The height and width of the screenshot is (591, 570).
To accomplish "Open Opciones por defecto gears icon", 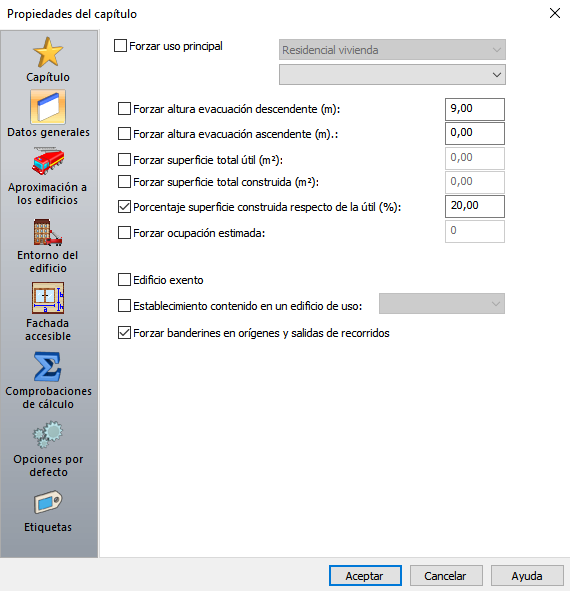I will (48, 435).
